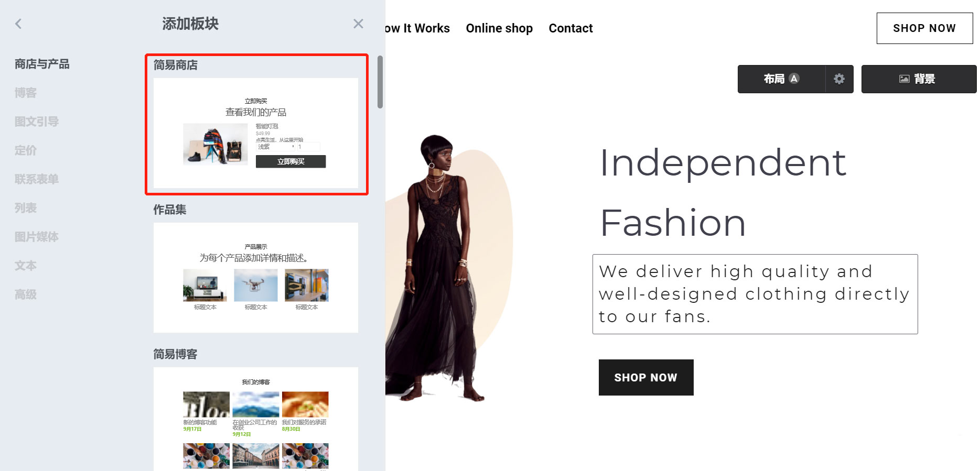Select the 商店与产品 category
The image size is (980, 471).
[42, 64]
